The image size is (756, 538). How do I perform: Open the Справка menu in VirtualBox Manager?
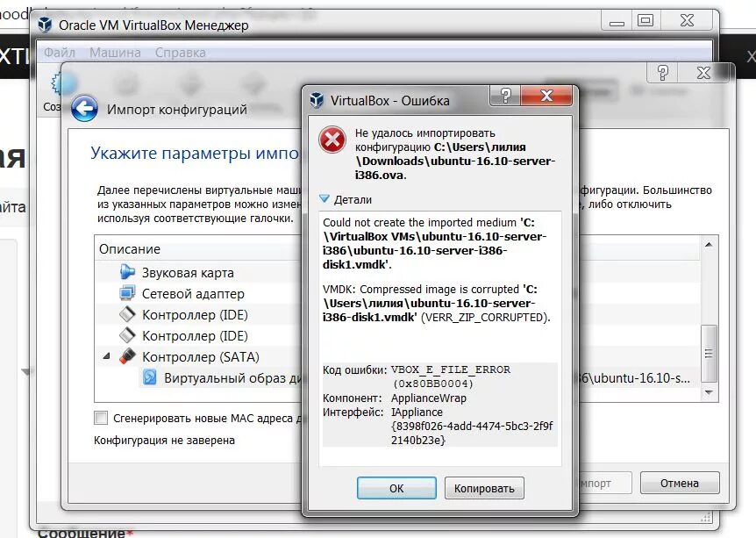(181, 52)
